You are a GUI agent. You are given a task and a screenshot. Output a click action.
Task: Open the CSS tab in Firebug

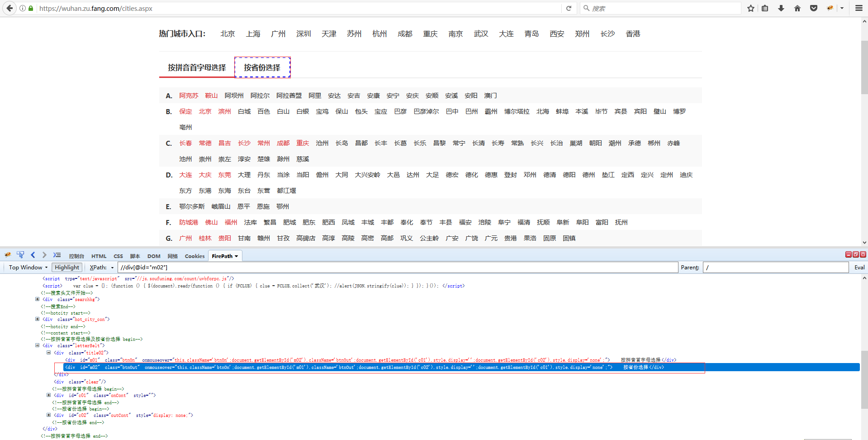point(119,256)
